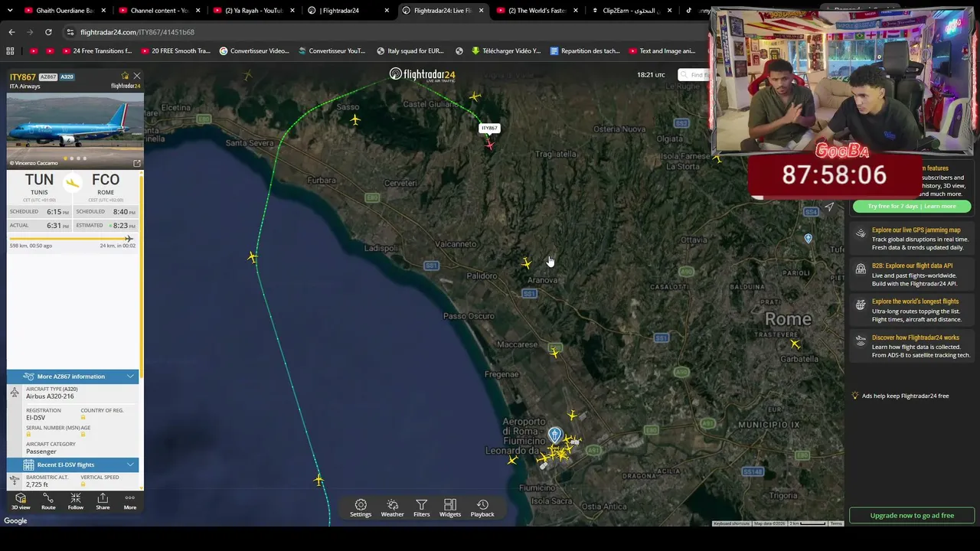Open the Chrome apps grid
Viewport: 980px width, 551px height.
[10, 51]
